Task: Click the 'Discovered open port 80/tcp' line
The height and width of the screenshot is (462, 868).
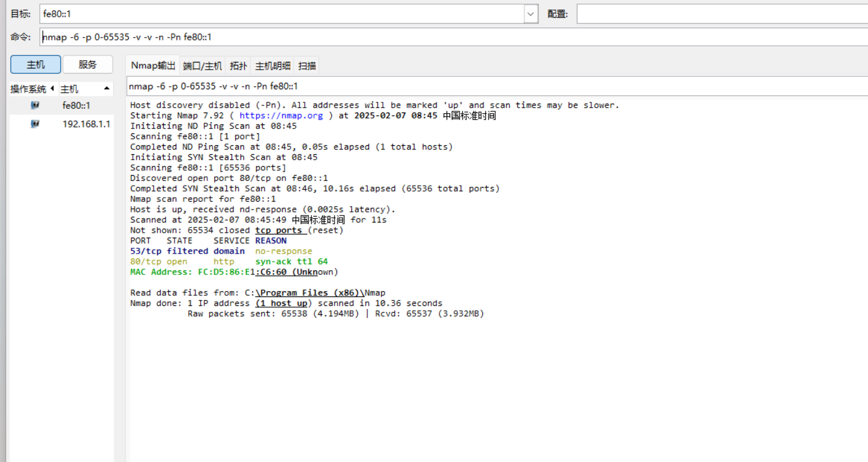Action: click(229, 178)
